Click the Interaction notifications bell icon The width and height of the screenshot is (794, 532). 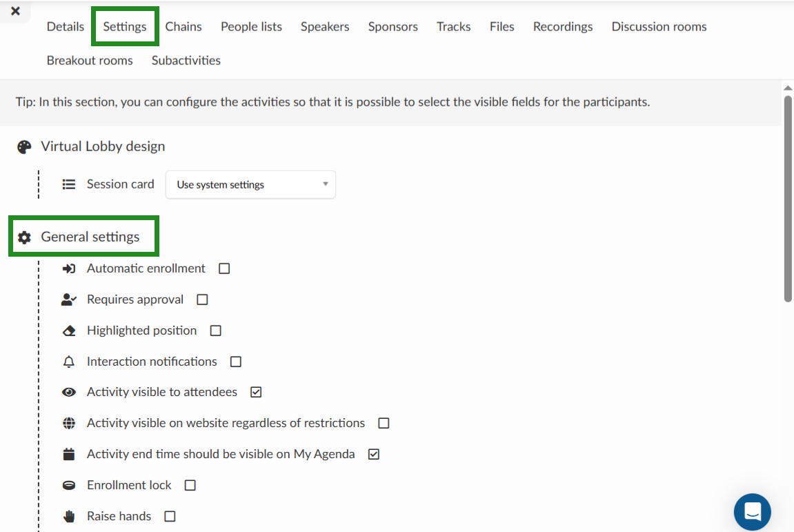69,361
